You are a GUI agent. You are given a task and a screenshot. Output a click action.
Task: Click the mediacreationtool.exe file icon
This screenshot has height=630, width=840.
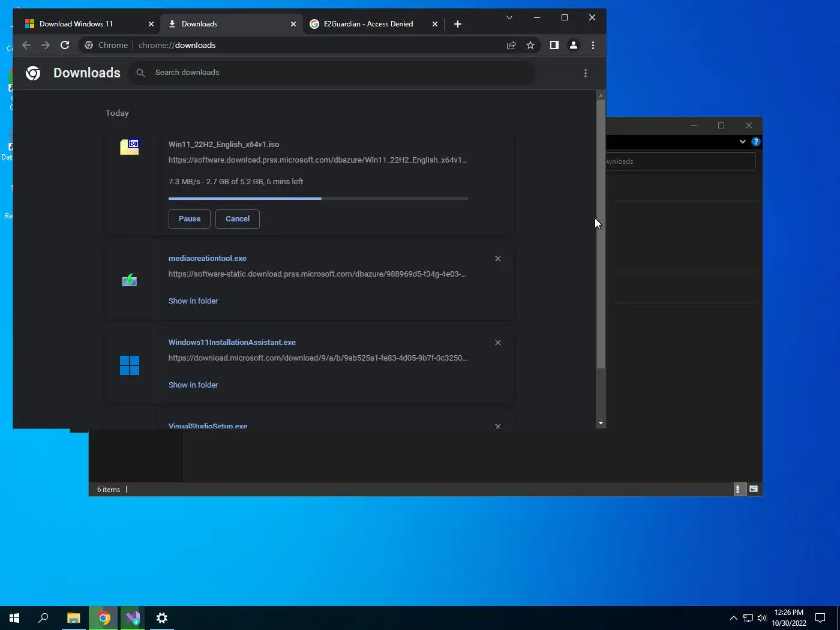click(x=130, y=280)
